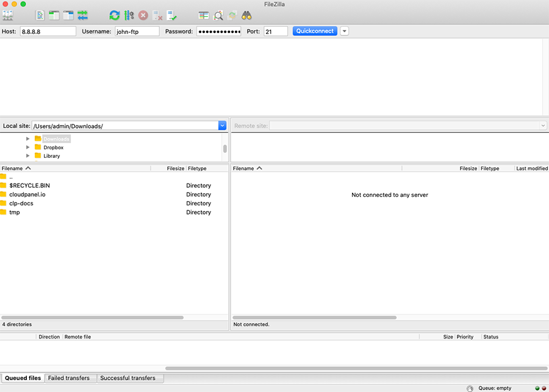Viewport: 549px width, 392px height.
Task: Click the Direction column in queue
Action: click(x=49, y=337)
